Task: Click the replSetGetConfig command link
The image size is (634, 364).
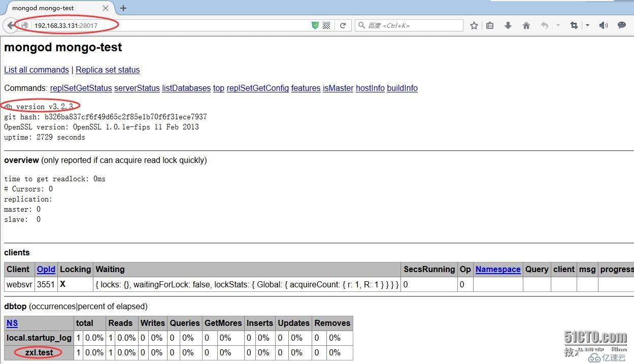Action: tap(258, 88)
